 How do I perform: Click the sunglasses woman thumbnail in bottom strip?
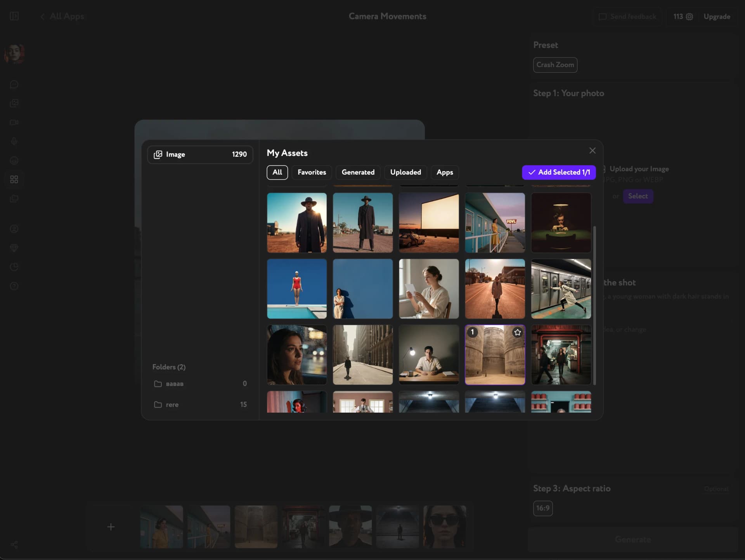click(x=445, y=527)
